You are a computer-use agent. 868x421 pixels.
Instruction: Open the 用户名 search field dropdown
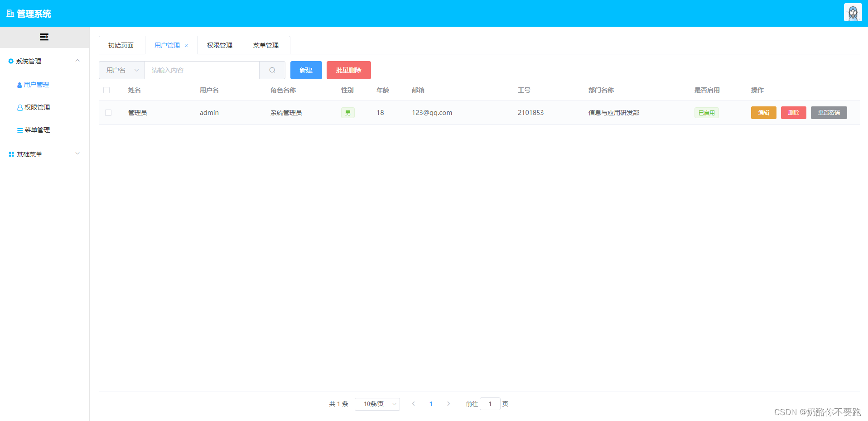pos(121,70)
